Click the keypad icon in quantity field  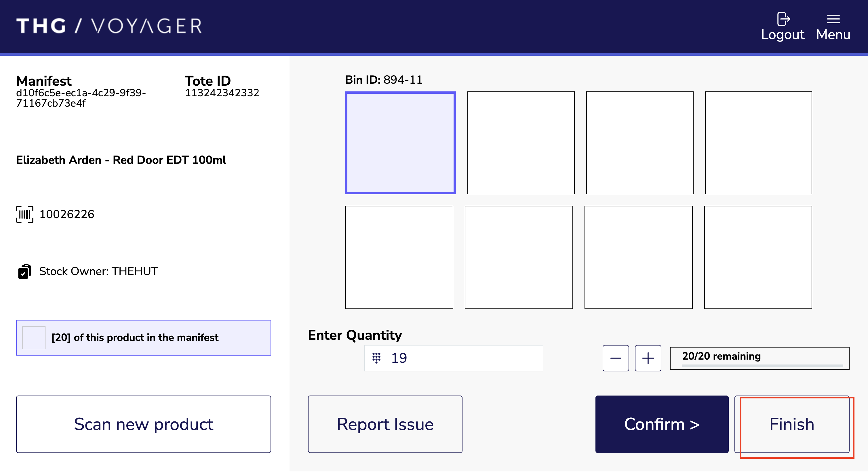pos(376,358)
